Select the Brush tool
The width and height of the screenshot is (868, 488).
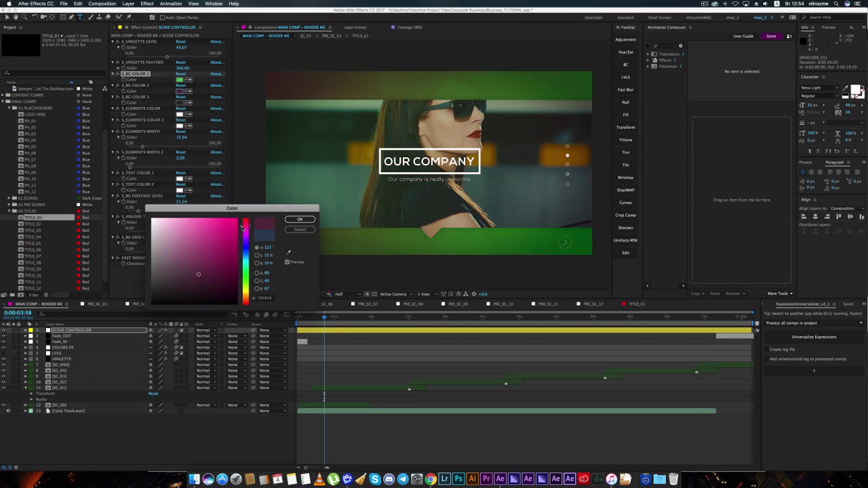pos(90,17)
